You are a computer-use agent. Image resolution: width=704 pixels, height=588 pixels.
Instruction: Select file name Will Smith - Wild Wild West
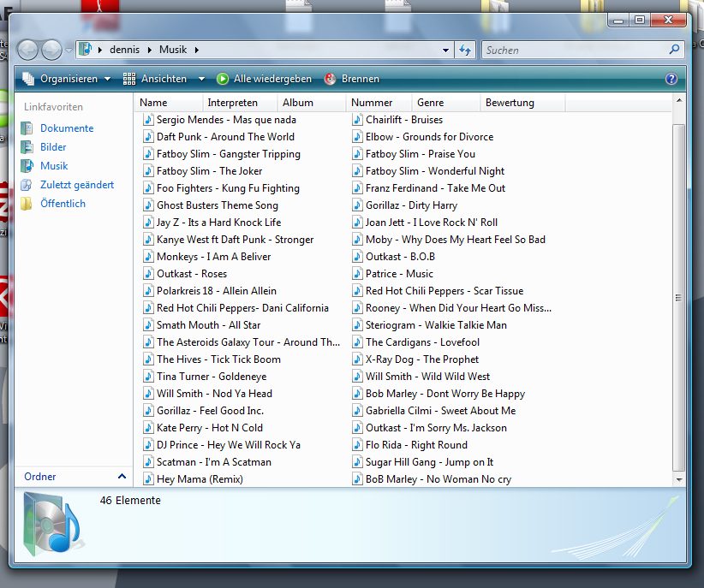pos(427,377)
